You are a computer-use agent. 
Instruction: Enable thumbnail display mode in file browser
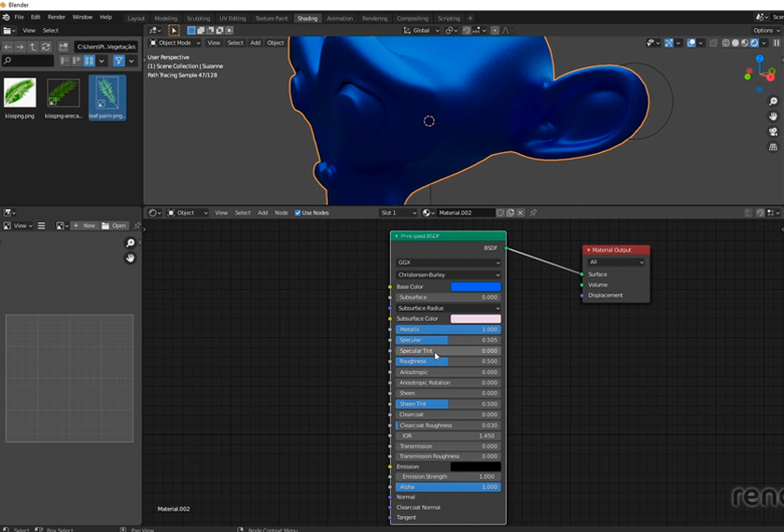click(x=90, y=61)
